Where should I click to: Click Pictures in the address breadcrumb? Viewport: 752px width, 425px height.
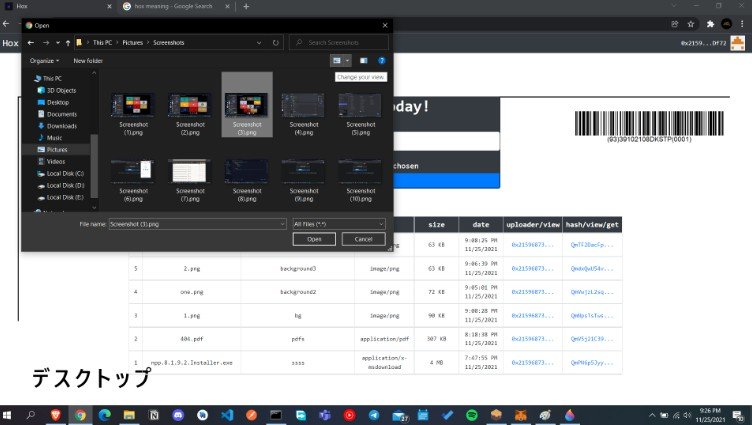click(x=132, y=43)
